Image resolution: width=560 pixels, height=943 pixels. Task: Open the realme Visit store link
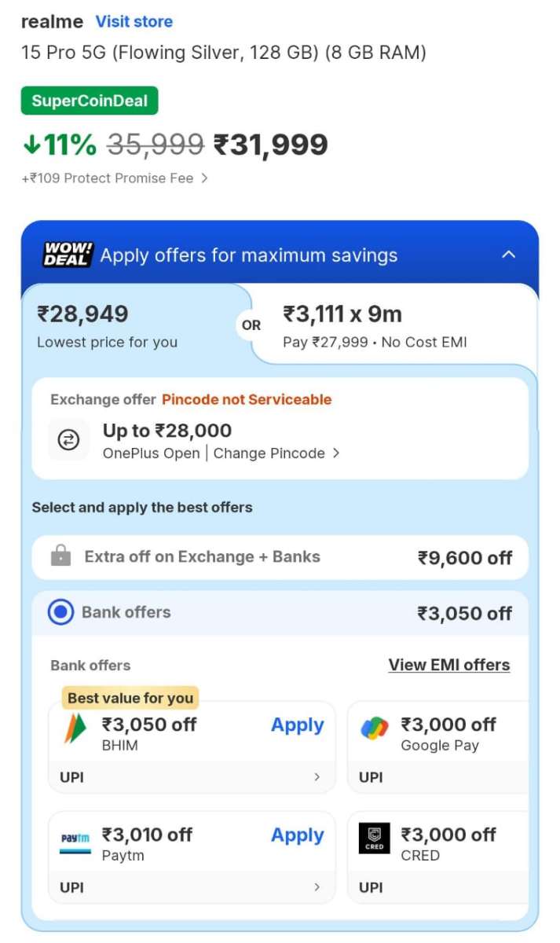[x=134, y=21]
